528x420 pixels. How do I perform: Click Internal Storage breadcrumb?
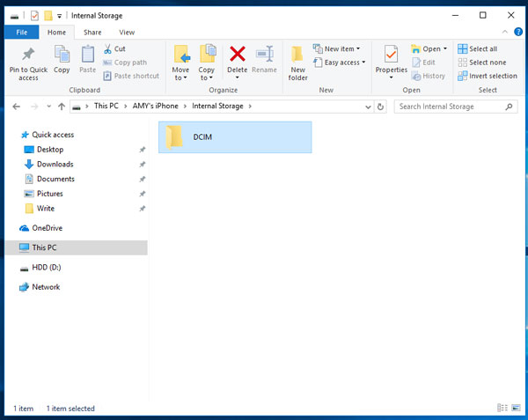(217, 106)
